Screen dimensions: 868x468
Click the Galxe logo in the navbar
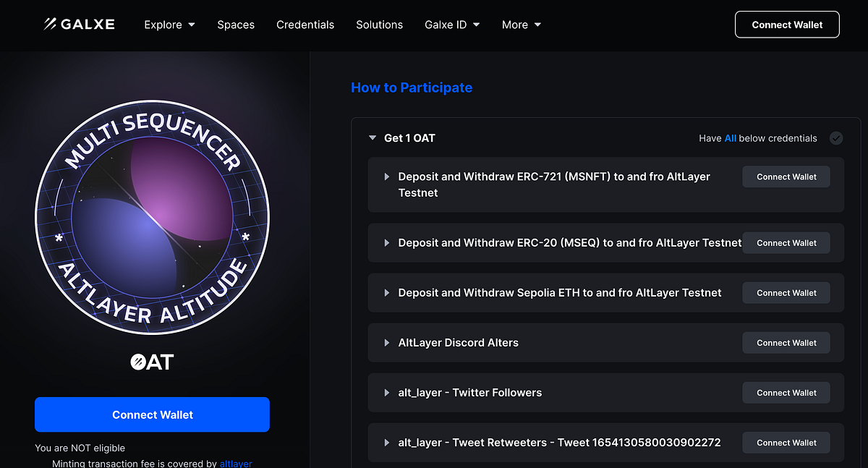click(x=78, y=24)
